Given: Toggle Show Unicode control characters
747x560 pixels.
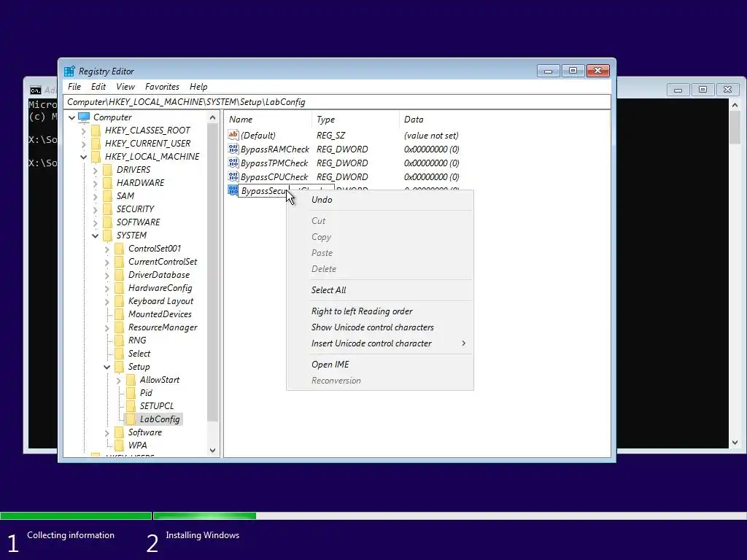Looking at the screenshot, I should (x=379, y=327).
